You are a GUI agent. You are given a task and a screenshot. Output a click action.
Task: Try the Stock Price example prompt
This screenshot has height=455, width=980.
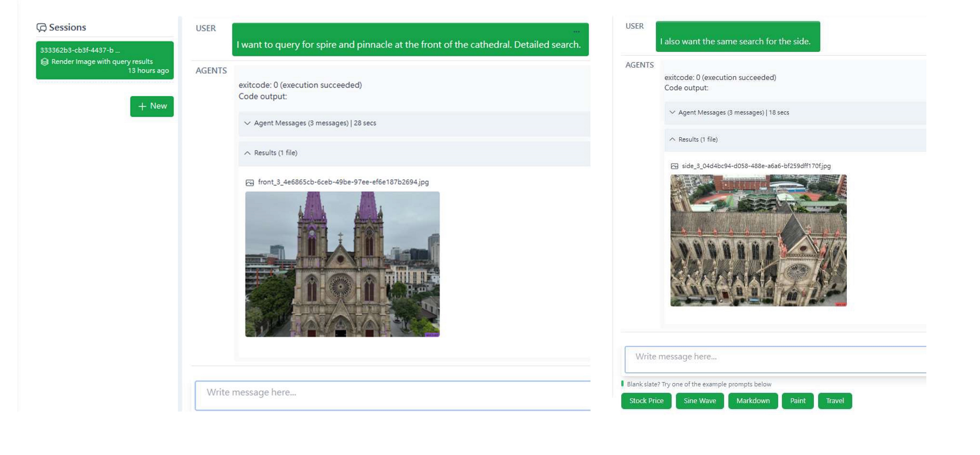(646, 401)
